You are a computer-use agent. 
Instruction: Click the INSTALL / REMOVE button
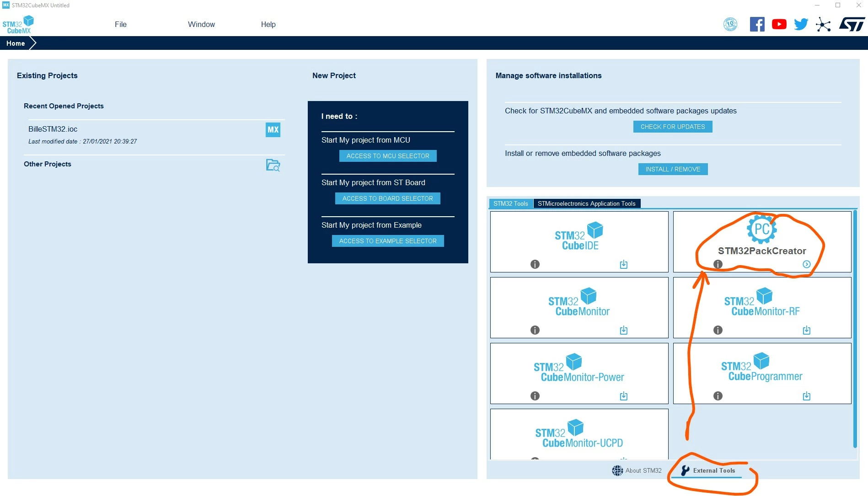(x=673, y=169)
